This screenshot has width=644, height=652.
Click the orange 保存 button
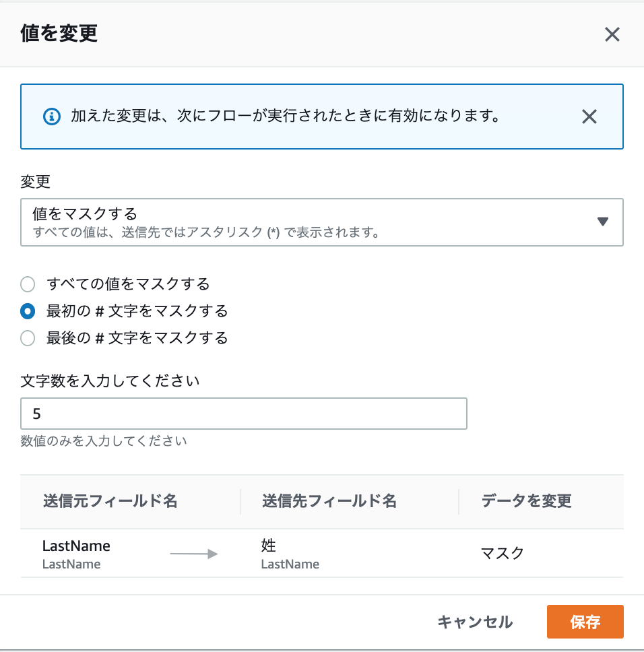[x=585, y=622]
